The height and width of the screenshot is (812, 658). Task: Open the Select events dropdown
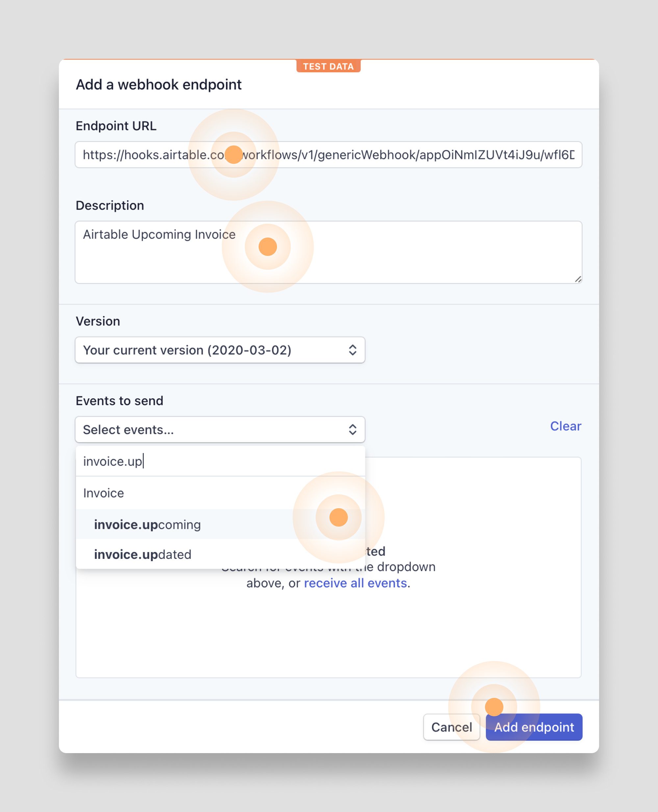click(220, 430)
